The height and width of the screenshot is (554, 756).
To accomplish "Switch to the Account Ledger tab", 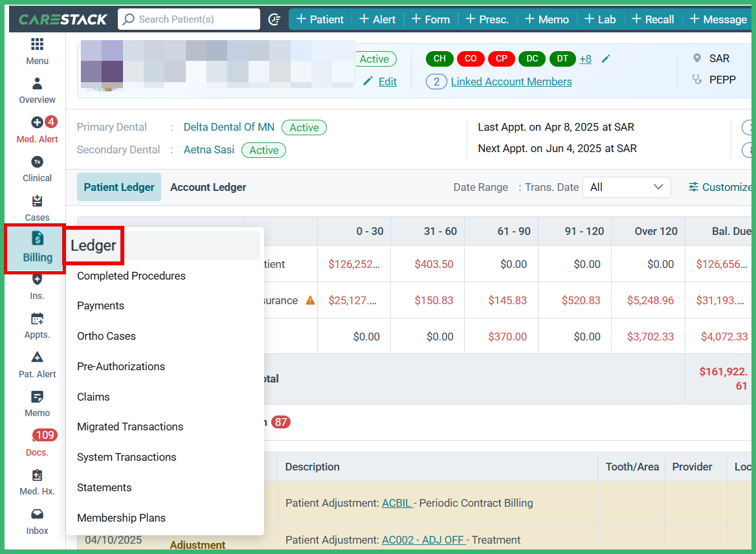I will point(208,187).
